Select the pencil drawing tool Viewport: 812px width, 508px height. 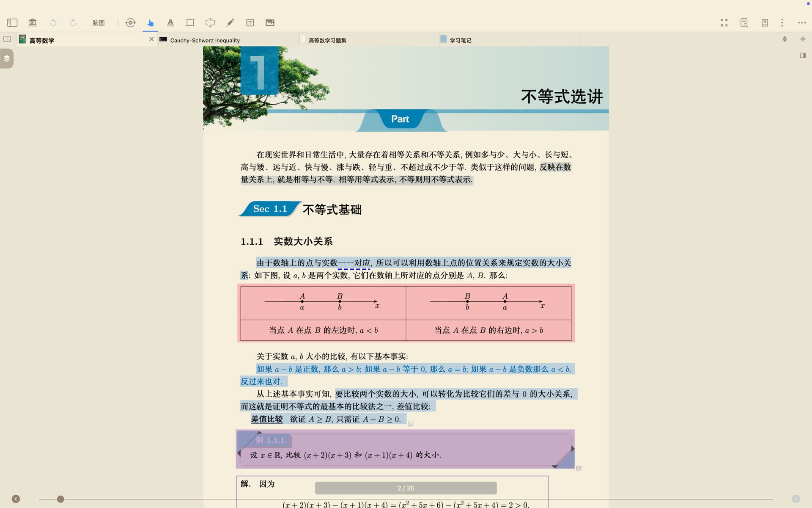[230, 22]
